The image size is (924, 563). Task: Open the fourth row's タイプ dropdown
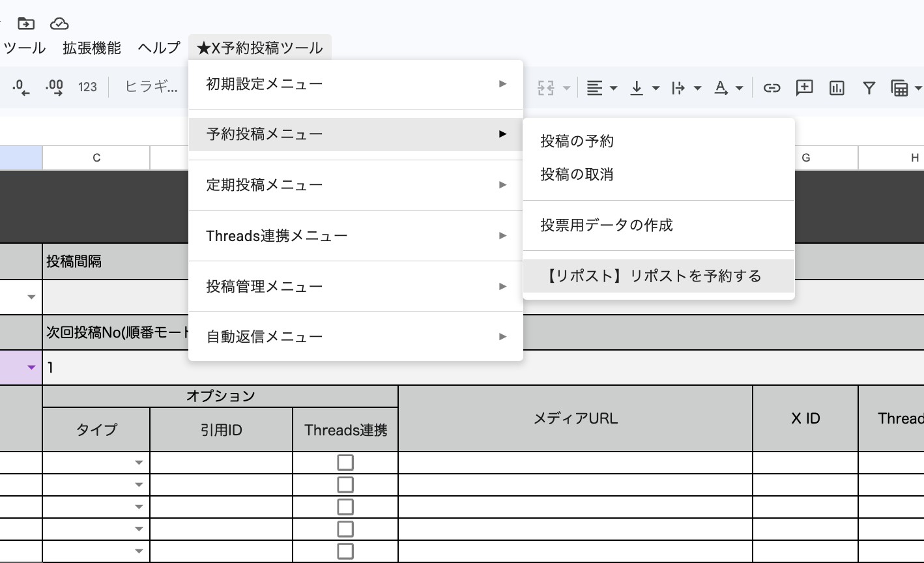(x=139, y=529)
